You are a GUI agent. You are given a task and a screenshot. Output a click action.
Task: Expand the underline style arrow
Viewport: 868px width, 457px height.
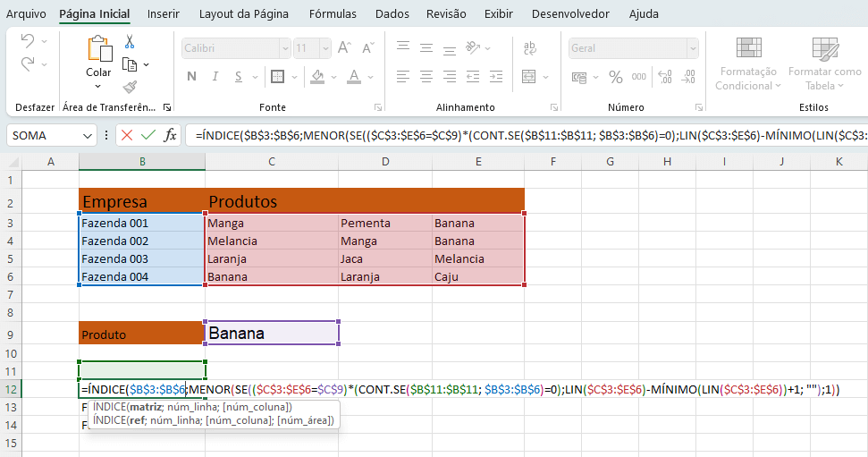[x=255, y=77]
